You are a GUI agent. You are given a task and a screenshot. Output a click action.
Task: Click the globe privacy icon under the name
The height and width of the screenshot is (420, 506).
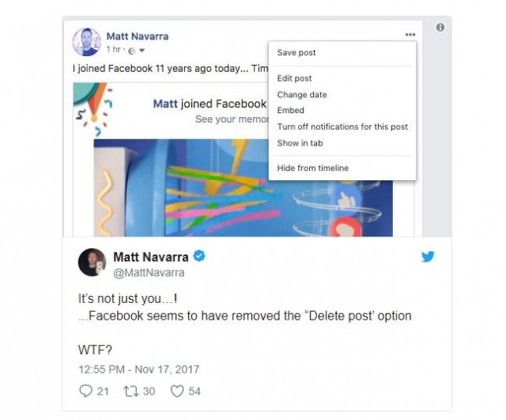click(131, 51)
